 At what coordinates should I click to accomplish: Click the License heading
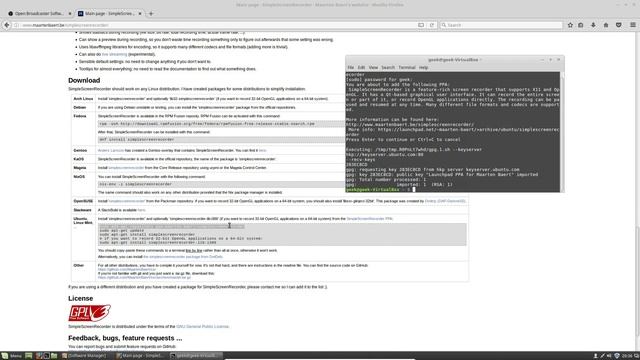(x=80, y=298)
